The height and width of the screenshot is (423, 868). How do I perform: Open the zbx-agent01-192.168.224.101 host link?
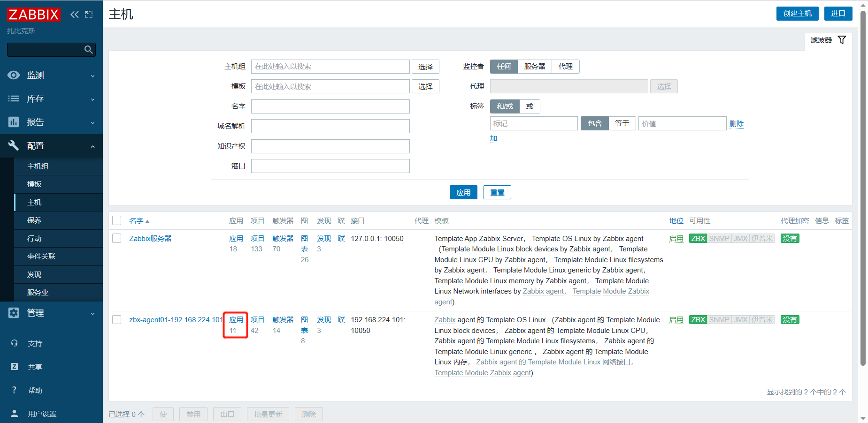[176, 319]
